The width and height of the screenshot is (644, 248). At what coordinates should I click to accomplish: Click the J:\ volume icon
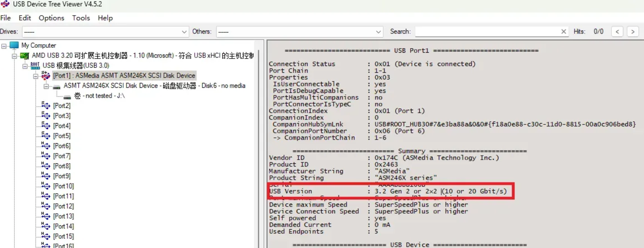click(67, 96)
